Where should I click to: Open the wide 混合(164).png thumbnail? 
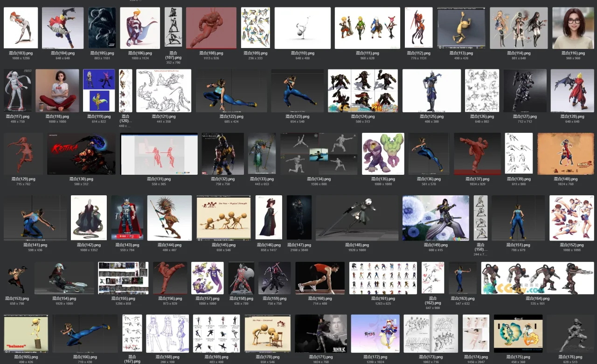(538, 278)
